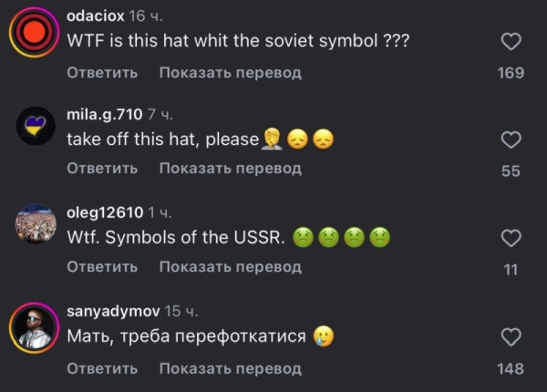547x392 pixels.
Task: Open odaciox's red circle profile picture
Action: click(35, 33)
